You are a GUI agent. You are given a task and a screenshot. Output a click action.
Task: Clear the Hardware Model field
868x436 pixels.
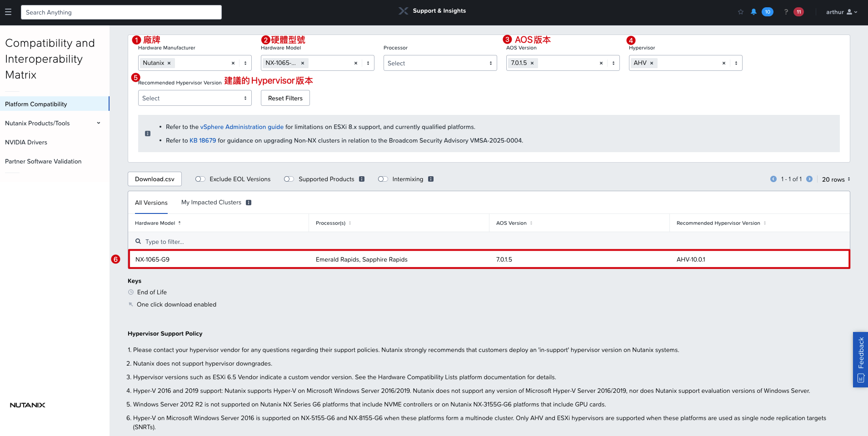click(356, 63)
